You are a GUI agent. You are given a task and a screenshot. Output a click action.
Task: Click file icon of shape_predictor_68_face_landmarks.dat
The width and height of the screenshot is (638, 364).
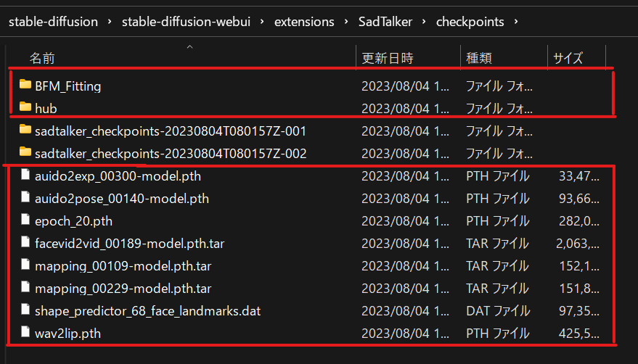click(25, 310)
